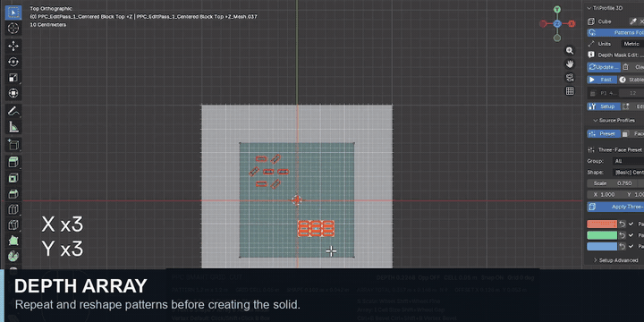Screen dimensions: 644x322
Task: Toggle checkmark on the red pattern row
Action: pyautogui.click(x=631, y=224)
